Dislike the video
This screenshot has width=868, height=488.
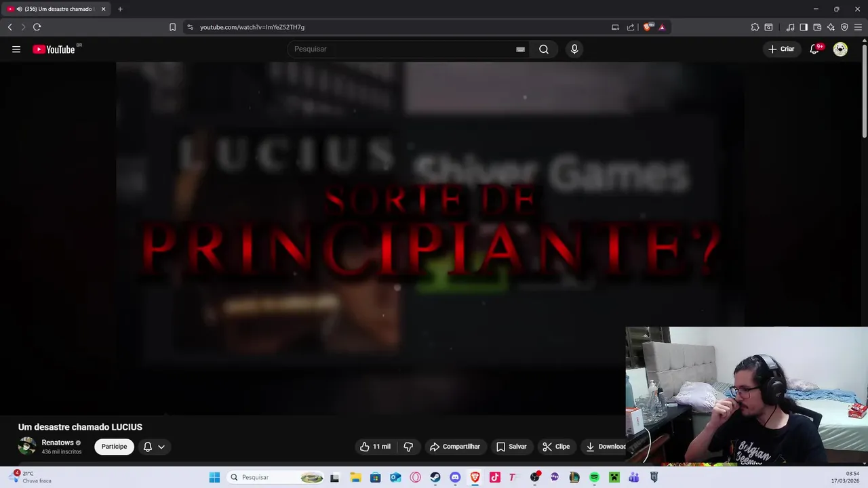408,447
